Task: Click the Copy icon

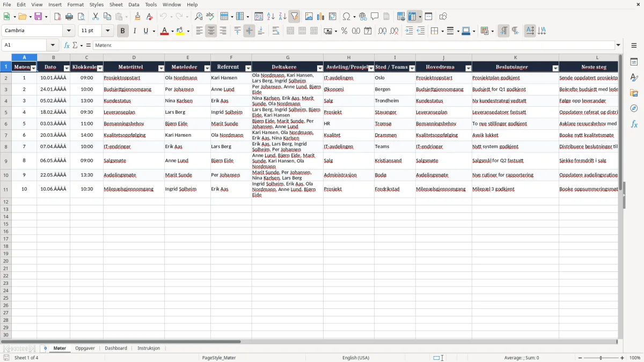Action: pos(107,17)
